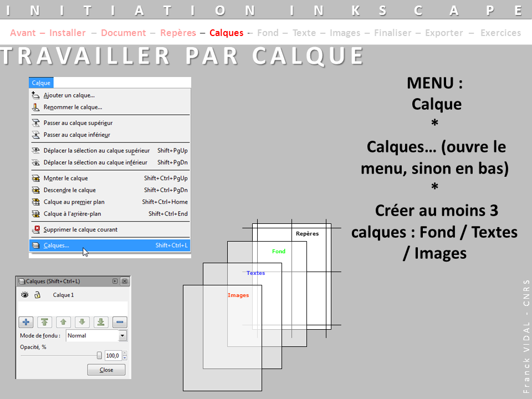Go to the Exercices section link
Viewport: 532px width, 399px height.
500,33
